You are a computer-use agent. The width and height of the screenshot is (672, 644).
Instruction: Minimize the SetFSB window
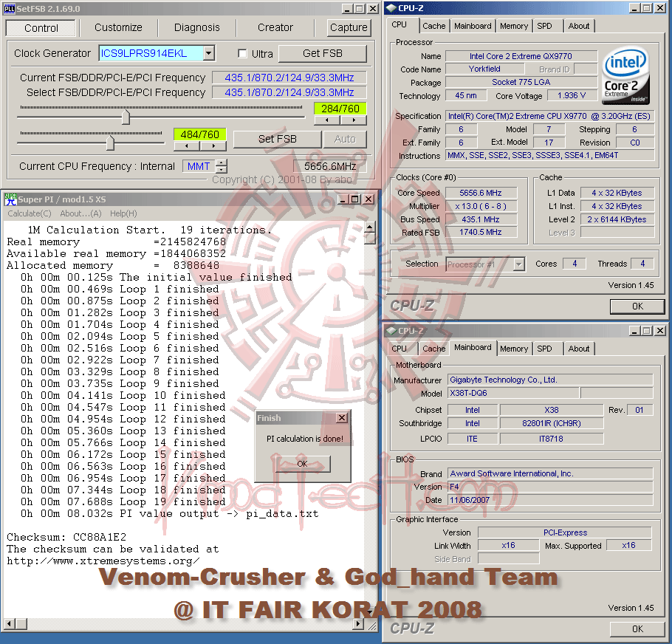[348, 9]
